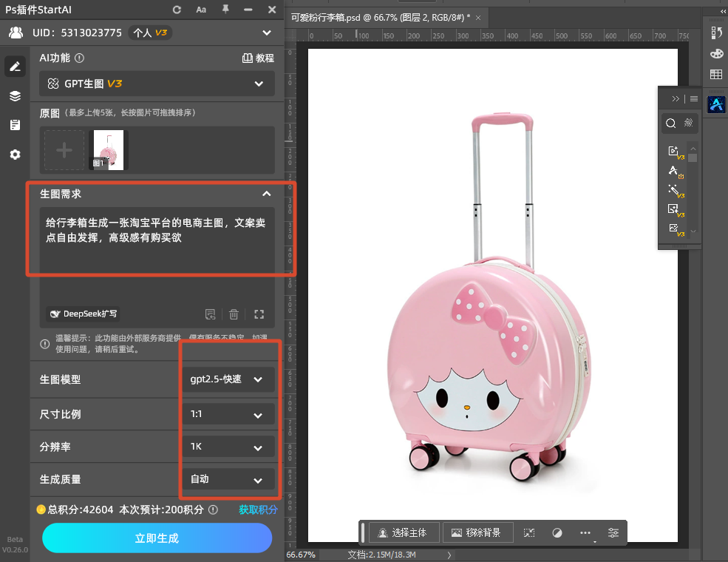Click the 立即生成 button
728x562 pixels.
(x=157, y=538)
